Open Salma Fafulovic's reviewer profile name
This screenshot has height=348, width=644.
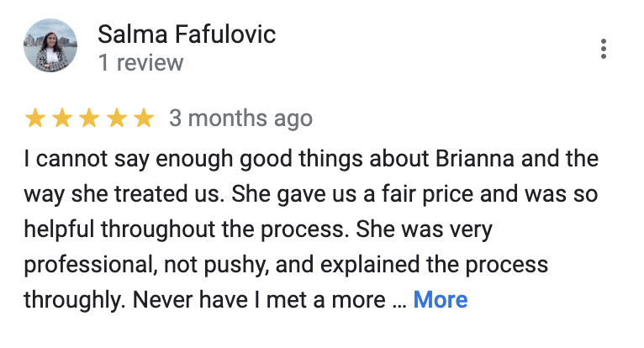click(x=187, y=34)
